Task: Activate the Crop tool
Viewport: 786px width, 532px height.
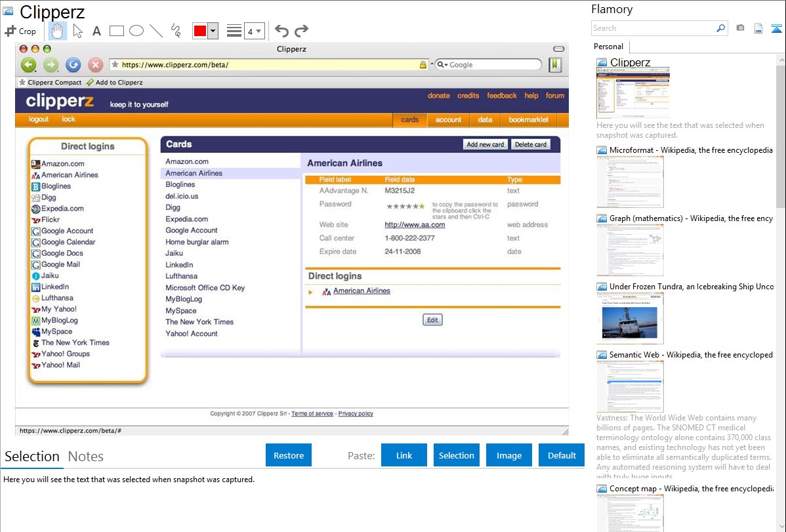Action: point(20,31)
